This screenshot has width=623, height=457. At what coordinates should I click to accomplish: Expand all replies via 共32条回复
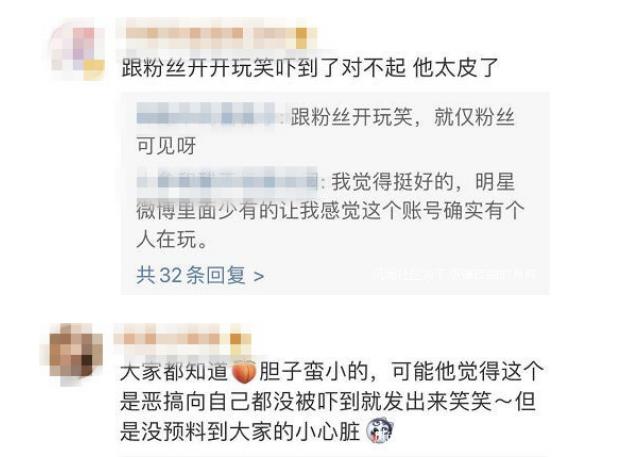[200, 275]
